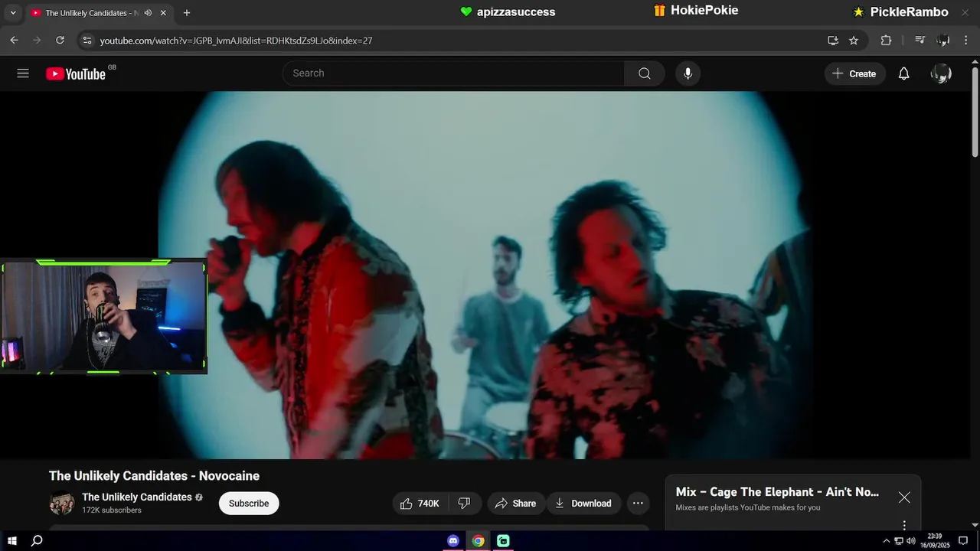The image size is (980, 551).
Task: Close the Mix playlist panel
Action: click(904, 497)
